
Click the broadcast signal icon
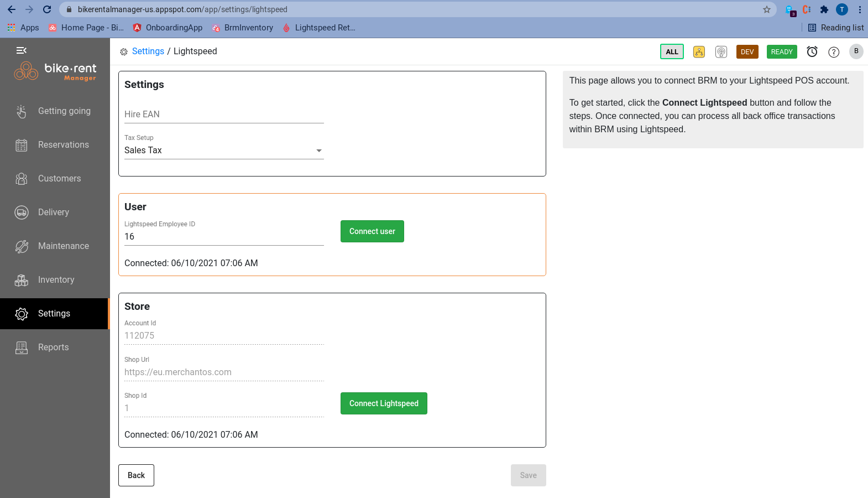[721, 52]
